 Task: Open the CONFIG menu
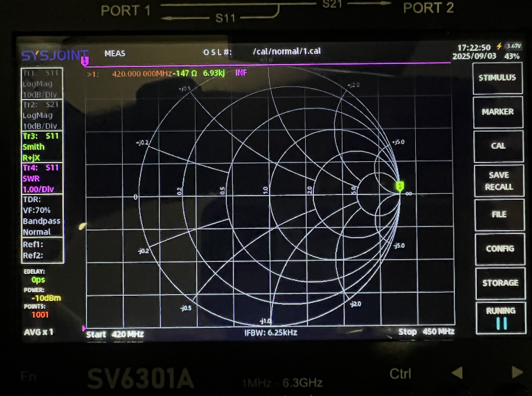498,249
